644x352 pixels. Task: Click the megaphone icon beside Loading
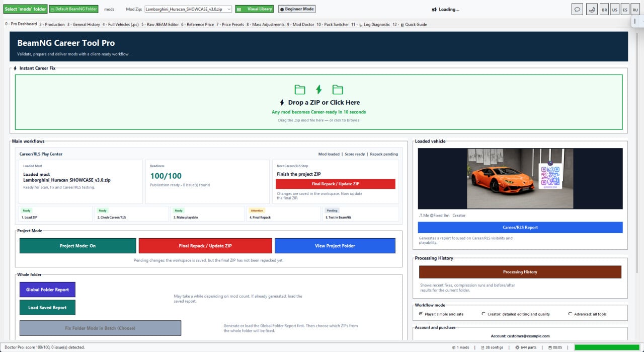pyautogui.click(x=435, y=9)
